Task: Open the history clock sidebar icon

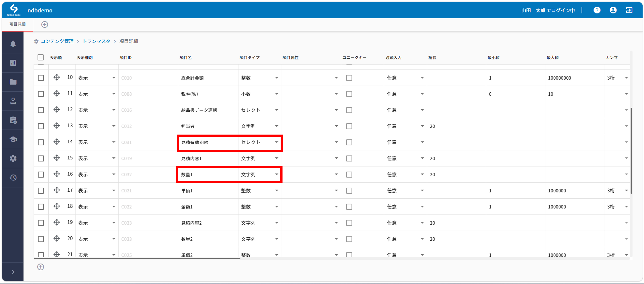Action: pyautogui.click(x=13, y=178)
